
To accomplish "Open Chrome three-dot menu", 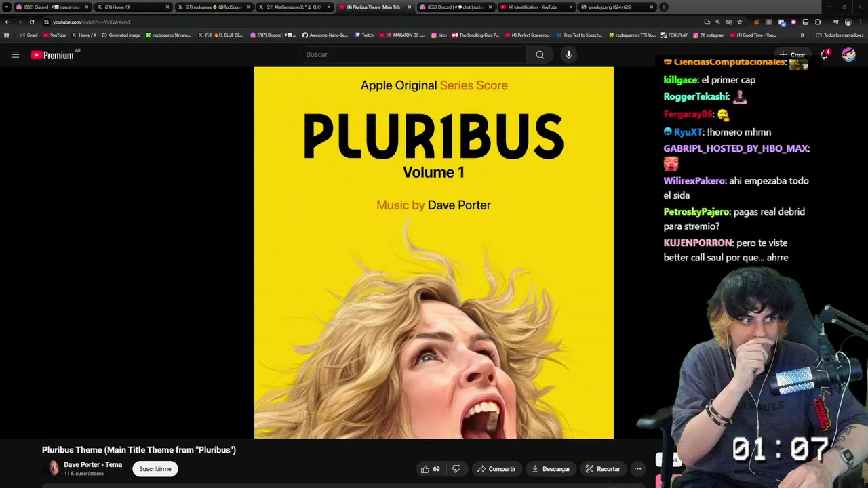I will pos(861,22).
